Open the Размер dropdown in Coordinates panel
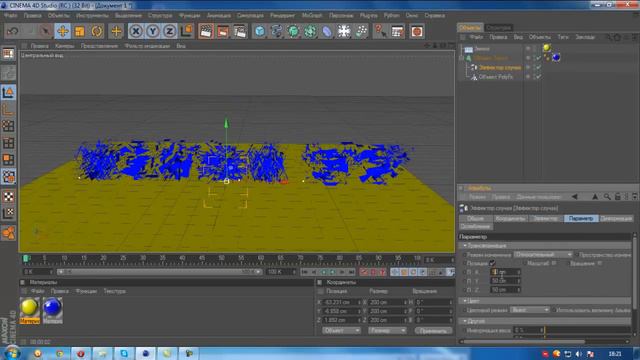Screen dimensions: 640x360 (387, 331)
